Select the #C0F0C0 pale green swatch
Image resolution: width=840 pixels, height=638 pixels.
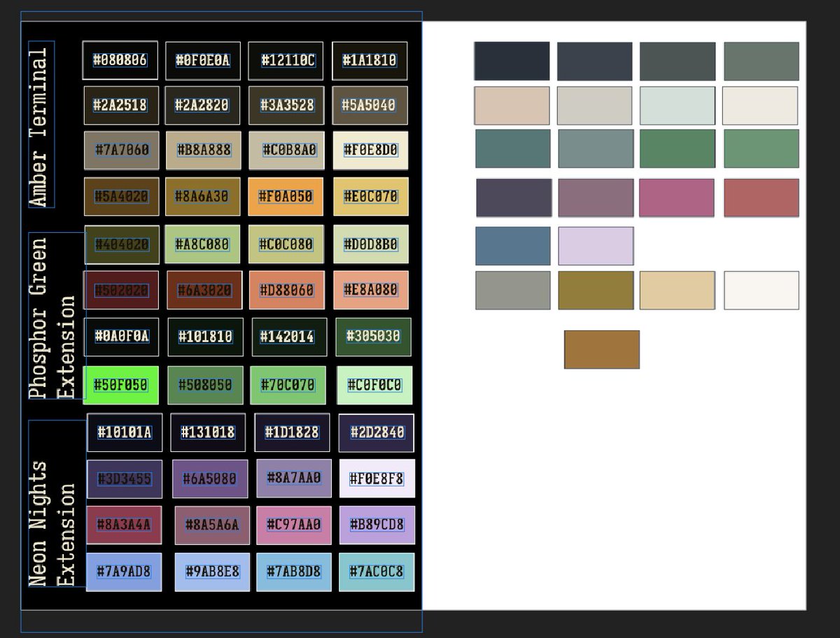point(374,385)
